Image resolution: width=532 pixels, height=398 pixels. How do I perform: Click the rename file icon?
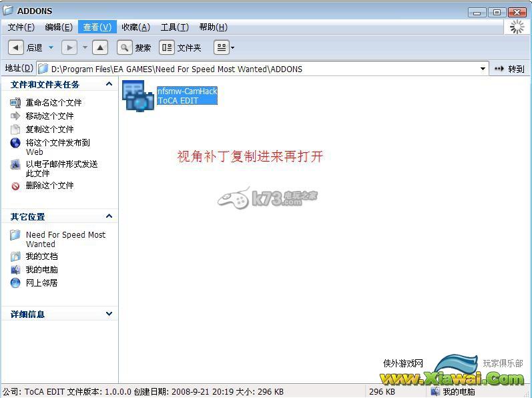pyautogui.click(x=15, y=102)
